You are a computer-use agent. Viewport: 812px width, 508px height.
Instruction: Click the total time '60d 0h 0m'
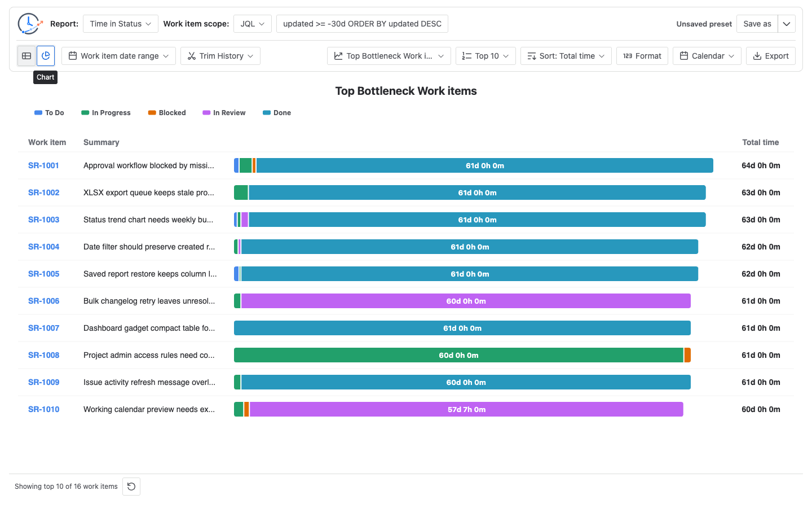coord(761,409)
